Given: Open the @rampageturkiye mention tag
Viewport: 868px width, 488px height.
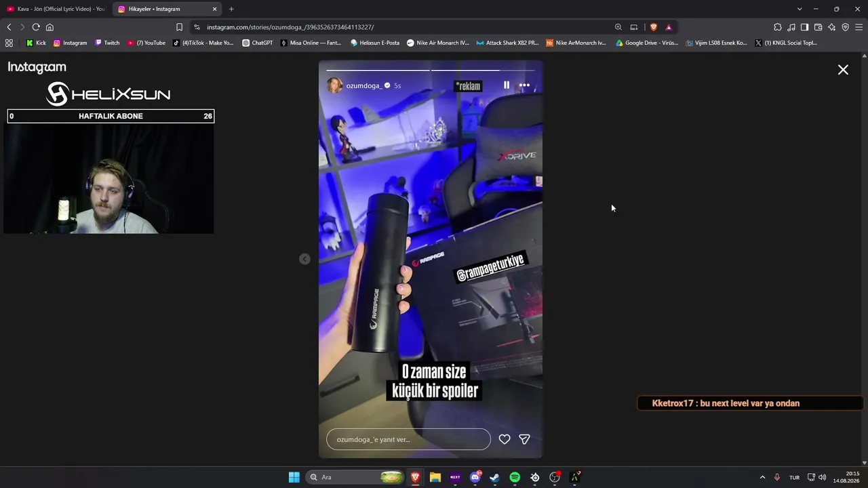Looking at the screenshot, I should 490,266.
